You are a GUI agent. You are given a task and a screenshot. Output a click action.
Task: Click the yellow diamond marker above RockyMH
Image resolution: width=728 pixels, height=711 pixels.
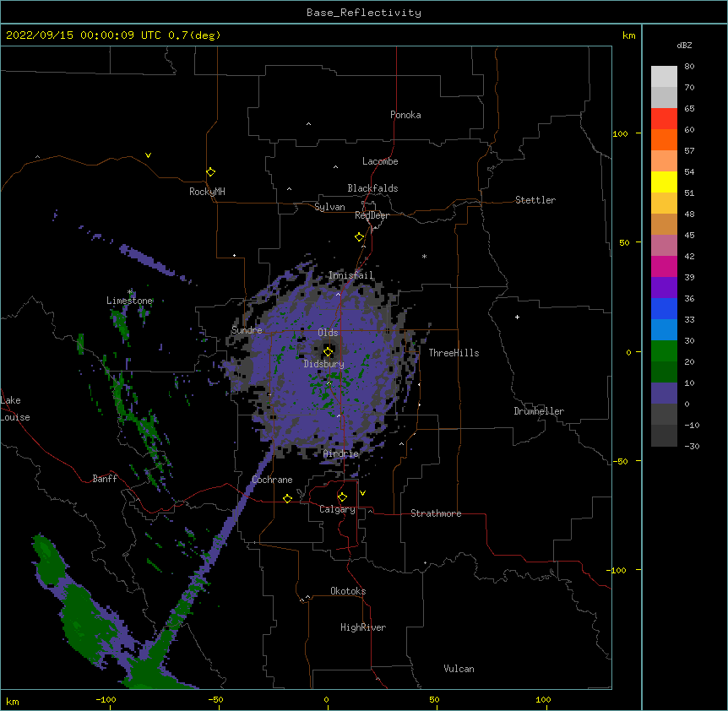(x=211, y=172)
